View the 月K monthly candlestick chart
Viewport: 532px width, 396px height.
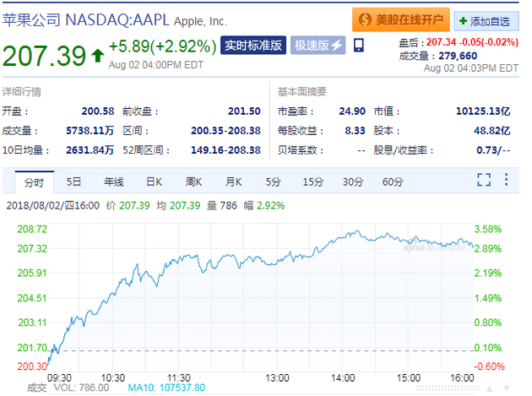[233, 182]
